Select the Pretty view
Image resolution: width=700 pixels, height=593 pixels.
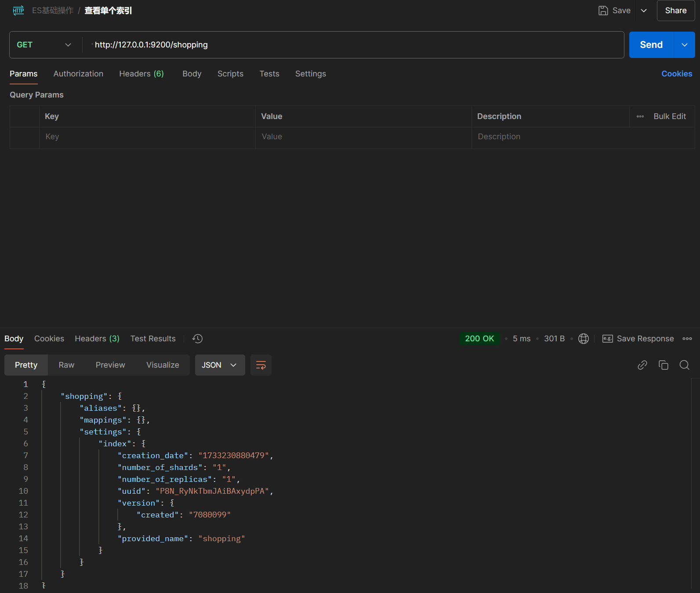26,365
